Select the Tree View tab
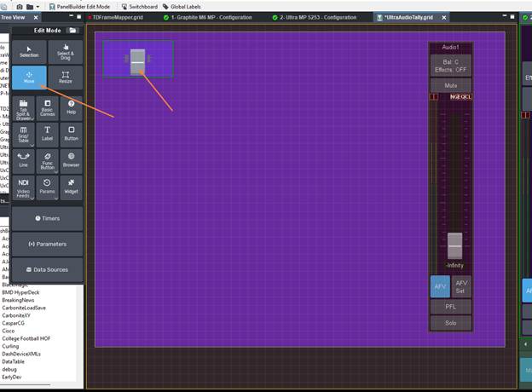This screenshot has width=532, height=392. point(13,17)
